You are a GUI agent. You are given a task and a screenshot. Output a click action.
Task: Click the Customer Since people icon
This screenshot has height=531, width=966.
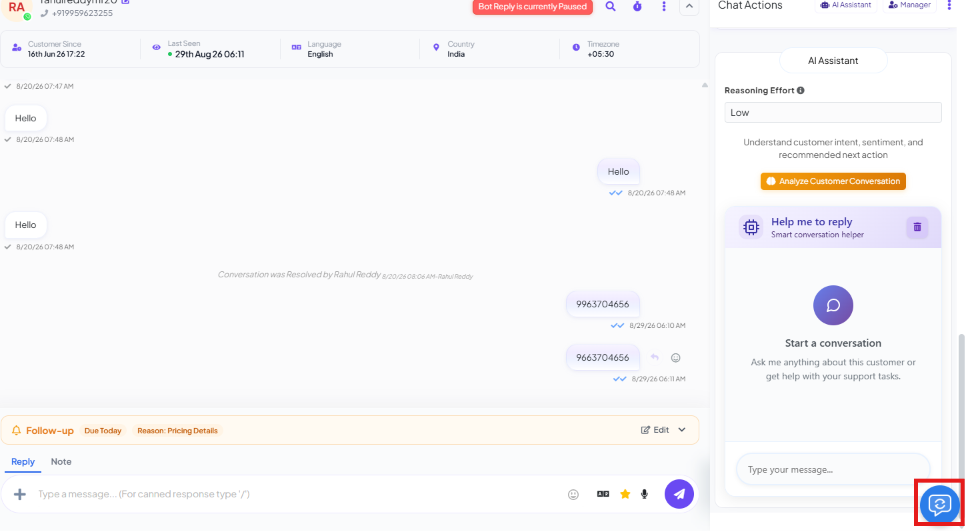point(17,47)
